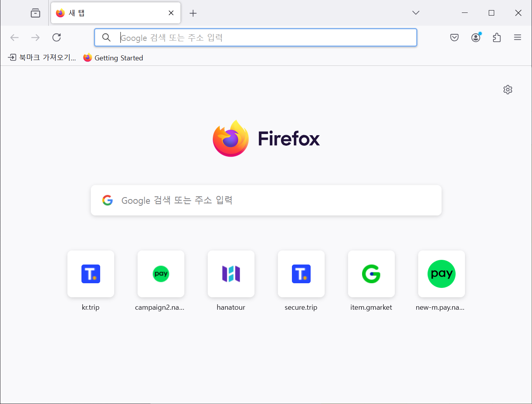Open the hanatour shortcut tile
532x404 pixels.
(x=231, y=274)
